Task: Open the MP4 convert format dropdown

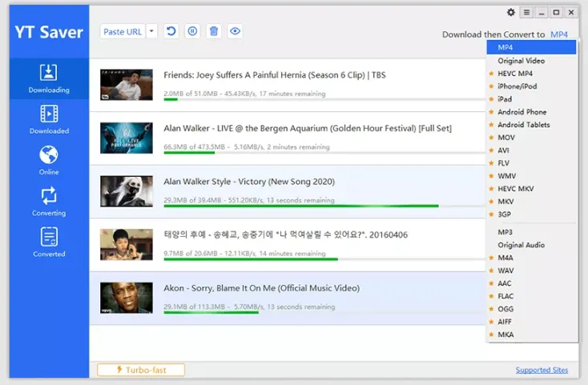Action: coord(559,34)
